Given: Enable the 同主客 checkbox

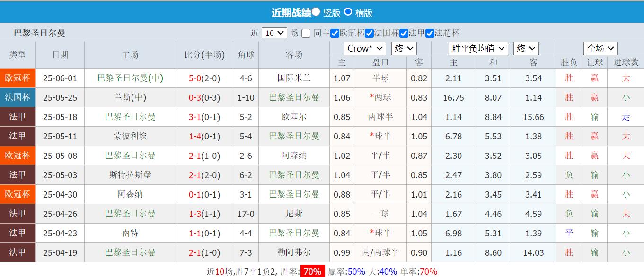Looking at the screenshot, I should pos(306,33).
